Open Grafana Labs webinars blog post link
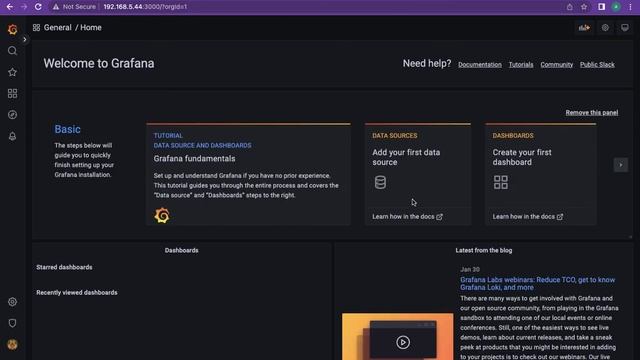The image size is (640, 360). [x=538, y=283]
